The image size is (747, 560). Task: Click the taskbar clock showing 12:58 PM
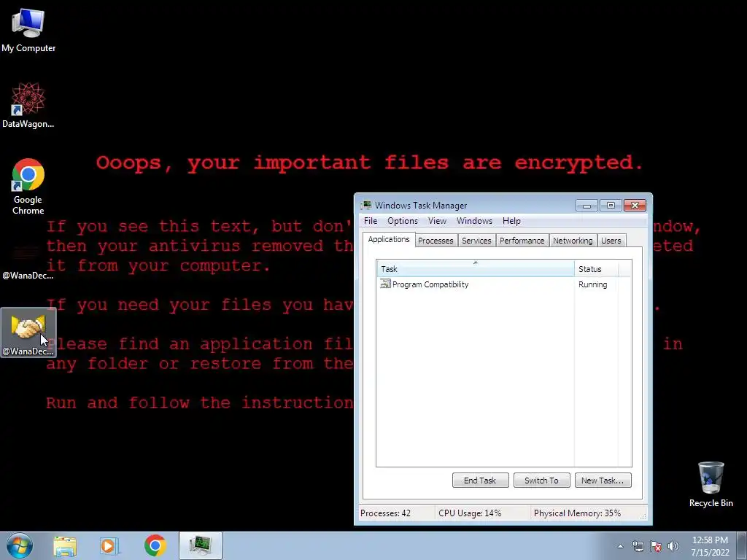click(x=710, y=546)
